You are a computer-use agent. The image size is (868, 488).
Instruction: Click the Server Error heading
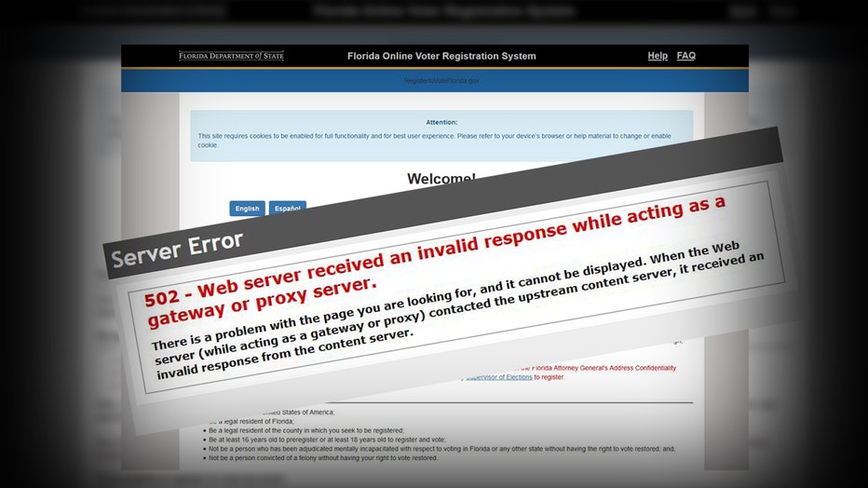[x=177, y=251]
